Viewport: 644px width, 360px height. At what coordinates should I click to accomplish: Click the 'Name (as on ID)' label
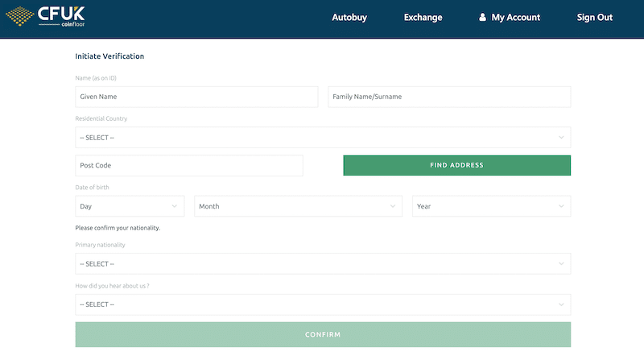pyautogui.click(x=96, y=78)
